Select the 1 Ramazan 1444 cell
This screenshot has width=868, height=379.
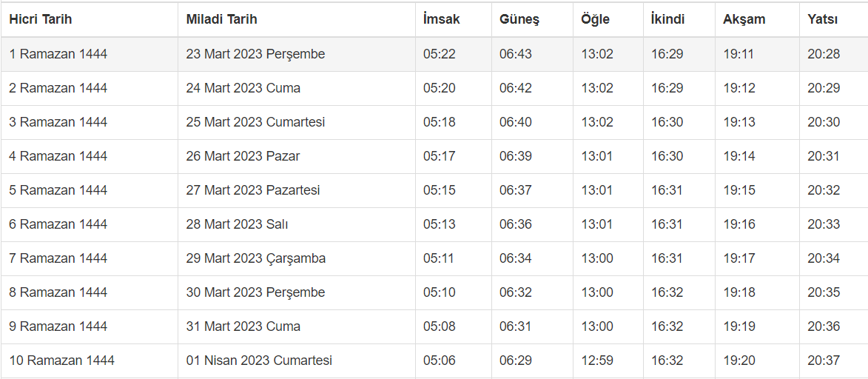click(58, 54)
